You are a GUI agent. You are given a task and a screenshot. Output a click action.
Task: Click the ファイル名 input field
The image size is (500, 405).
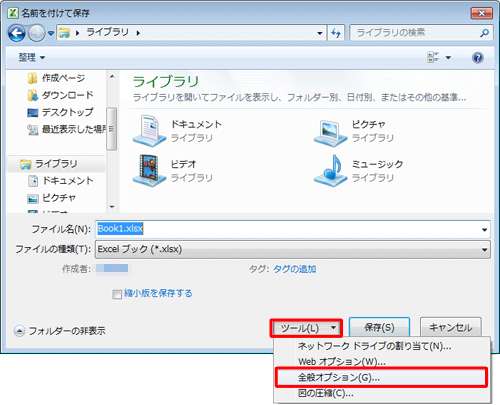(287, 229)
